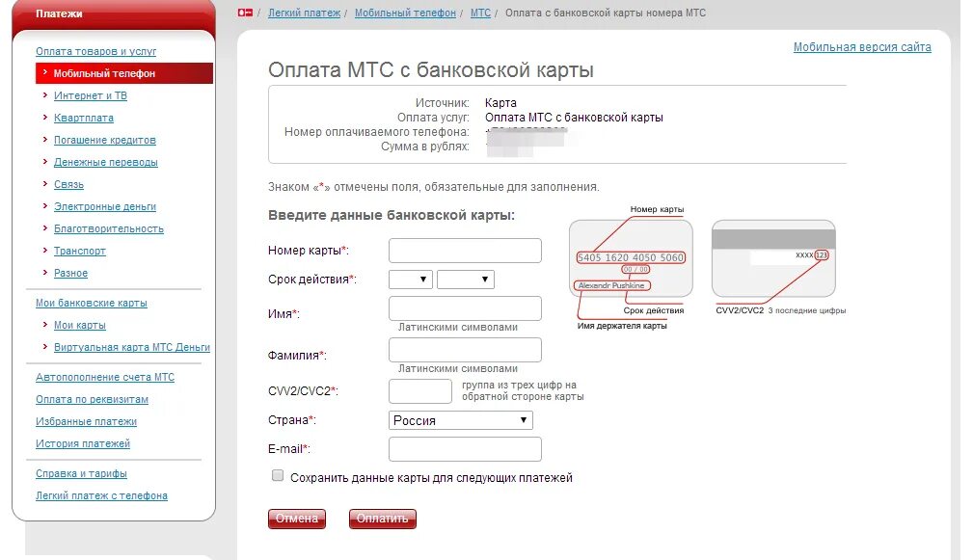Viewport: 973px width, 560px height.
Task: Open the МТС breadcrumb link
Action: point(480,13)
